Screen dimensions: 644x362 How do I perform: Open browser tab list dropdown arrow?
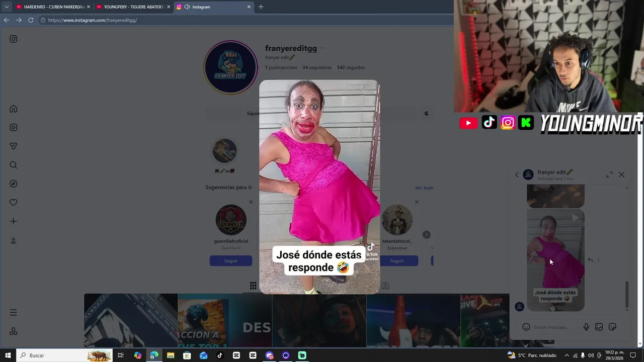pyautogui.click(x=7, y=7)
